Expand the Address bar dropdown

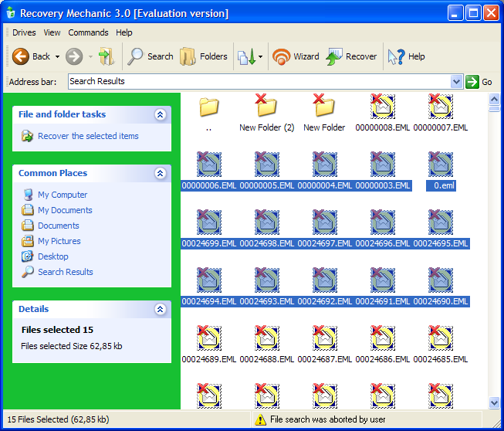[x=456, y=82]
